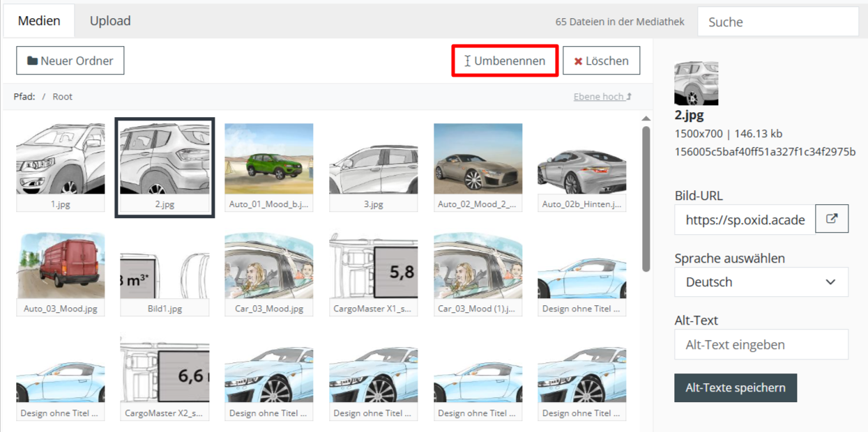Screen dimensions: 868x432
Task: Click the media grid vertical scrollbar
Action: [646, 199]
